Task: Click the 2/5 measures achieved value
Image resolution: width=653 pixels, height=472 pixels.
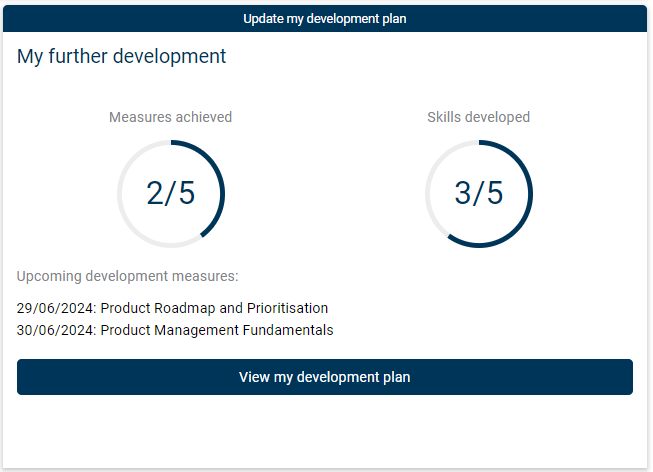Action: pos(171,193)
